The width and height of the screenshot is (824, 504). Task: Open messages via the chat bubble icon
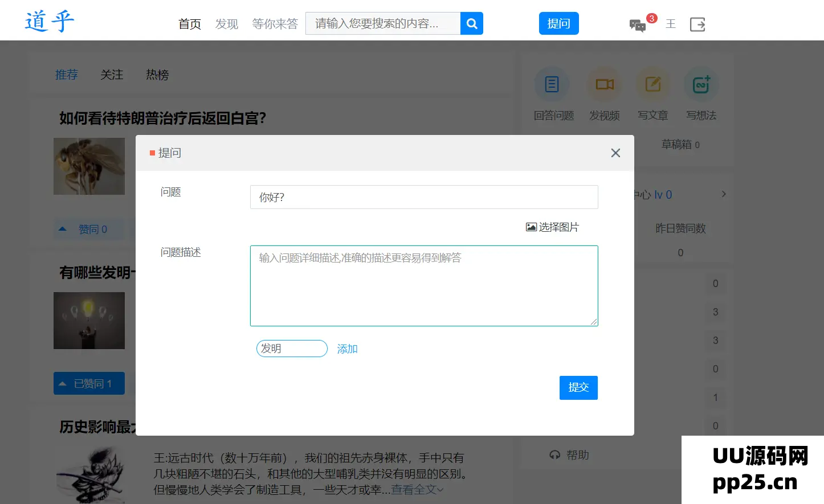pyautogui.click(x=637, y=25)
